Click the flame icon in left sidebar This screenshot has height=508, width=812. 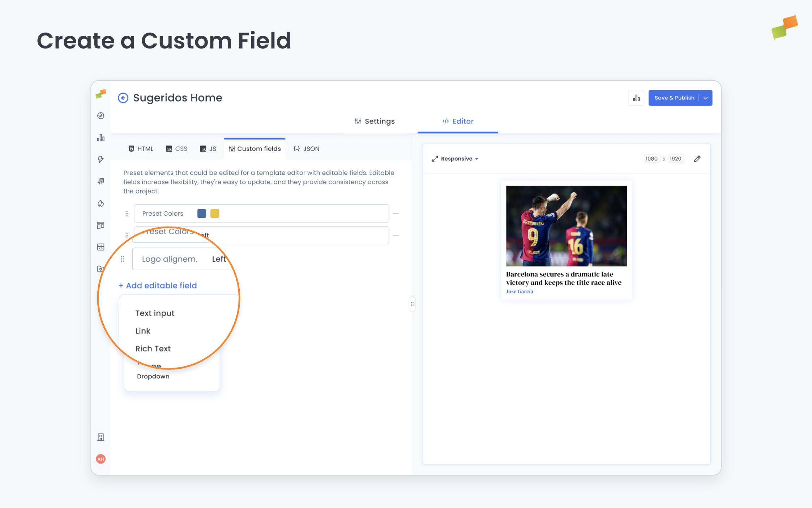(101, 203)
